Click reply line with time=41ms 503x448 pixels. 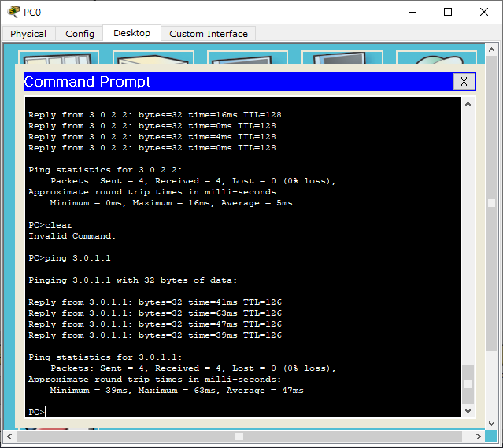point(155,302)
